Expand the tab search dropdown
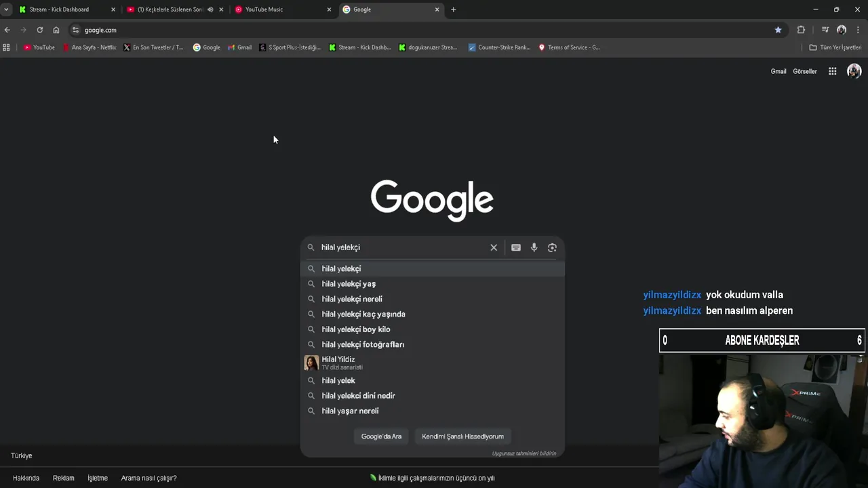This screenshot has height=488, width=868. coord(6,9)
